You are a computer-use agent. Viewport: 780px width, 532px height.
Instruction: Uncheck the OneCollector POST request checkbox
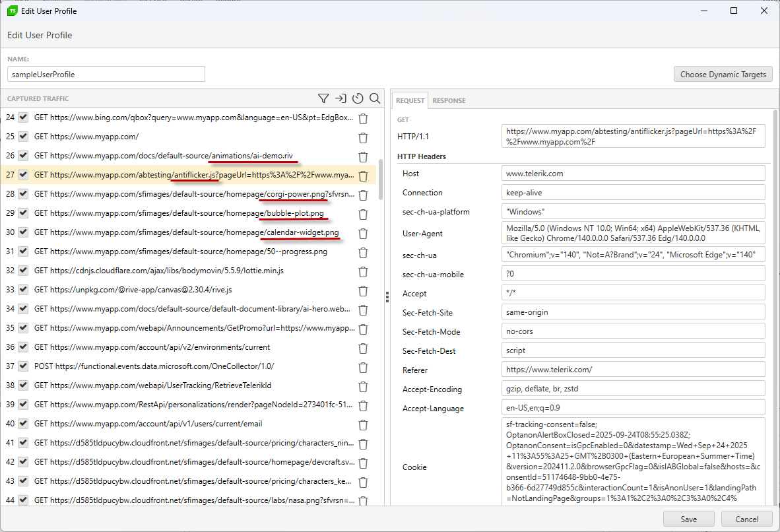pos(24,367)
